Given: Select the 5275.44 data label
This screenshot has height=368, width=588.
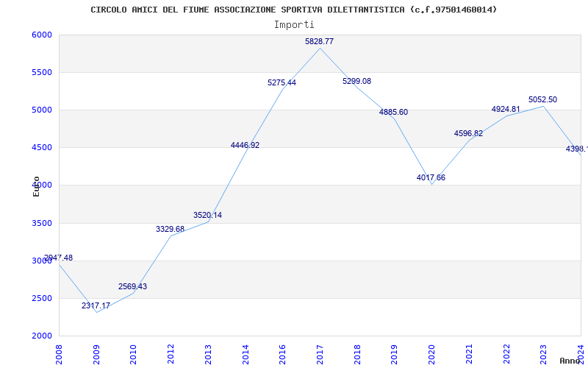Looking at the screenshot, I should pos(282,82).
